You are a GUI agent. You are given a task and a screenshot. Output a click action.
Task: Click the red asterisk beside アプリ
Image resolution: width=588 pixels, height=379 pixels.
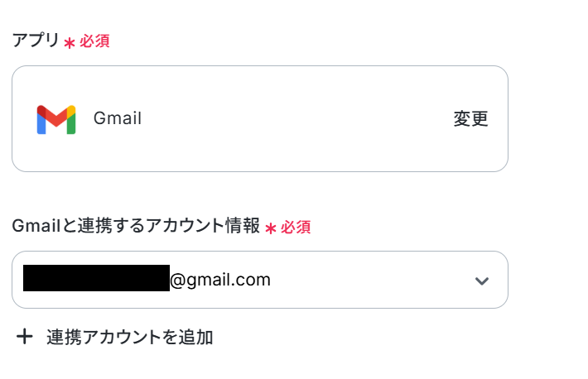pos(70,43)
